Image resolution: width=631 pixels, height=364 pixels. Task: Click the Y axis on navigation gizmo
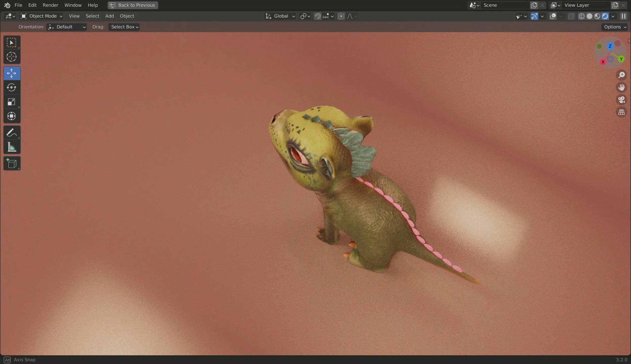click(621, 59)
